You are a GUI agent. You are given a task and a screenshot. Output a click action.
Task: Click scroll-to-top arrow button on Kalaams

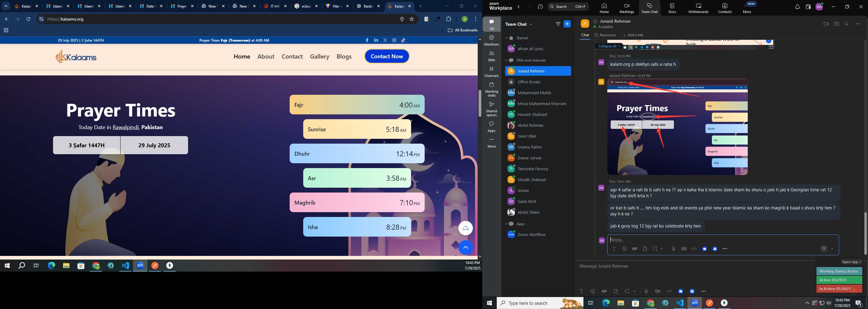466,248
